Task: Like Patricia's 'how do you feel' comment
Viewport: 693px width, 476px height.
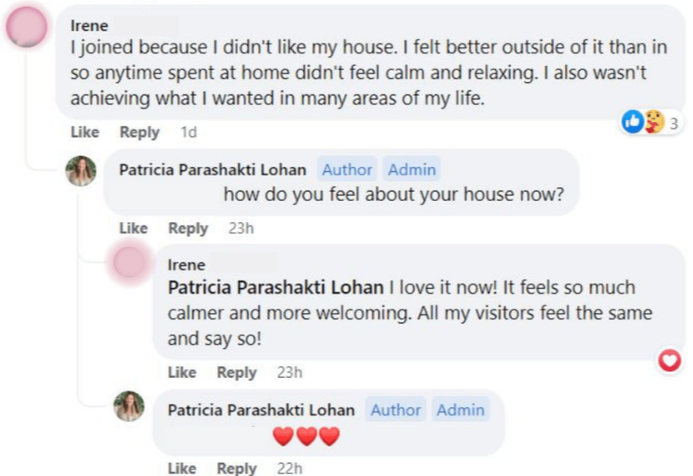Action: pyautogui.click(x=133, y=228)
